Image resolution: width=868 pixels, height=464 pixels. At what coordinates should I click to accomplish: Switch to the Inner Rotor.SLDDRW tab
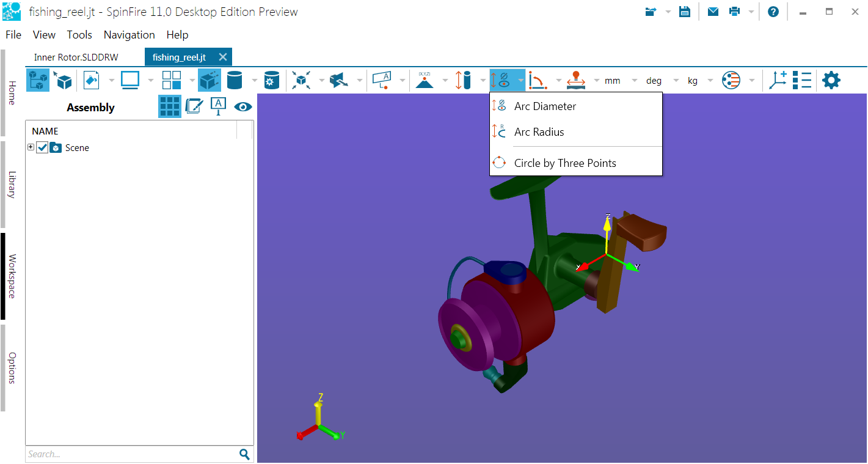click(x=76, y=57)
